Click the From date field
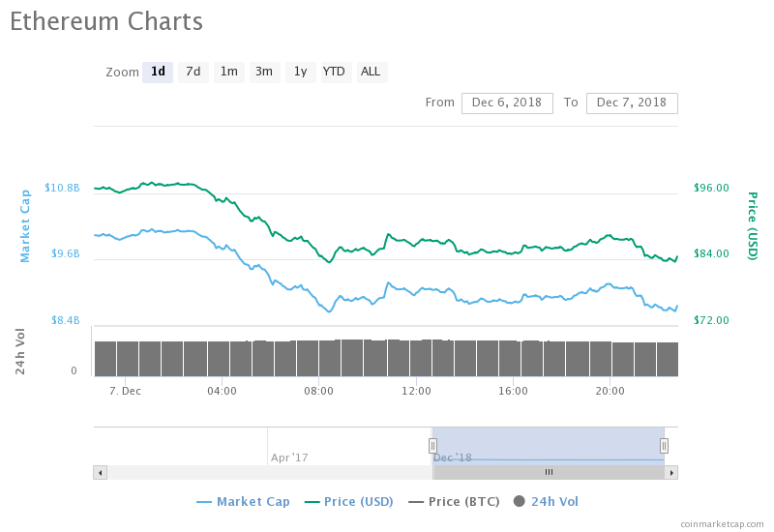This screenshot has width=774, height=532. coord(507,103)
